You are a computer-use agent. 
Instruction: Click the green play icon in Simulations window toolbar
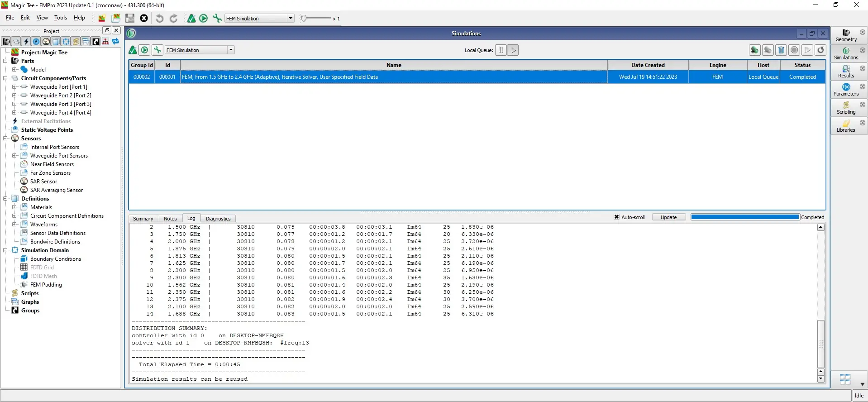click(145, 50)
